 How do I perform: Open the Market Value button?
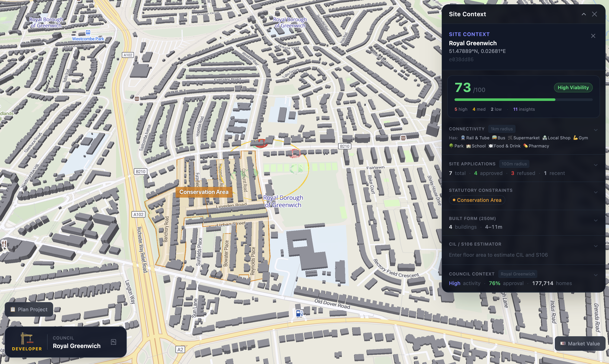click(580, 343)
